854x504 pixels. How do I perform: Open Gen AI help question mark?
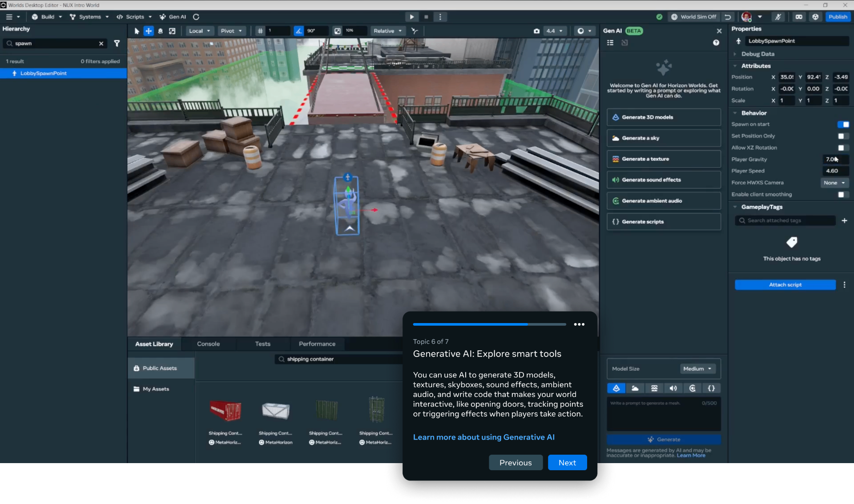tap(716, 43)
